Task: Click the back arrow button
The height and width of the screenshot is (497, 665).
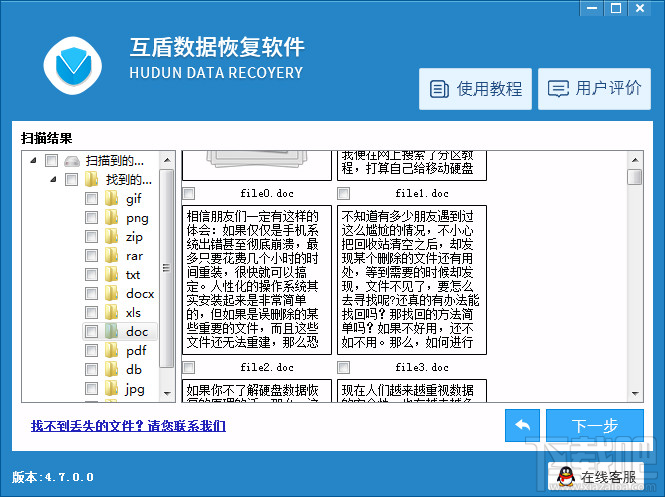Action: [522, 425]
